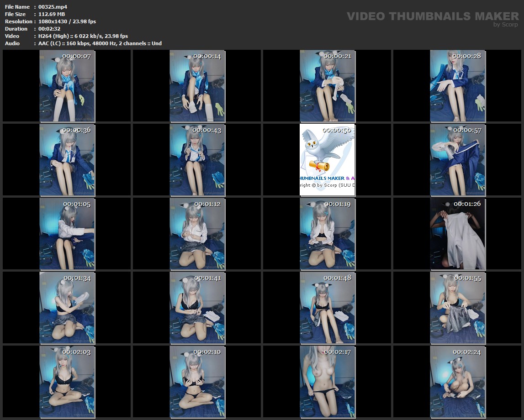
Task: Select the frame labeled 00:01:19
Action: click(328, 234)
